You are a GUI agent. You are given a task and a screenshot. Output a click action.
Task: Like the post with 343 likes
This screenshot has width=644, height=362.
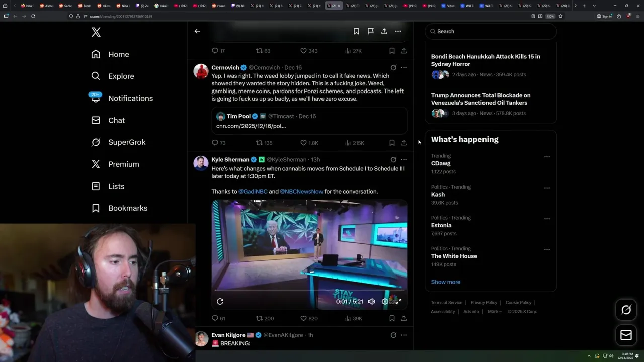[309, 51]
